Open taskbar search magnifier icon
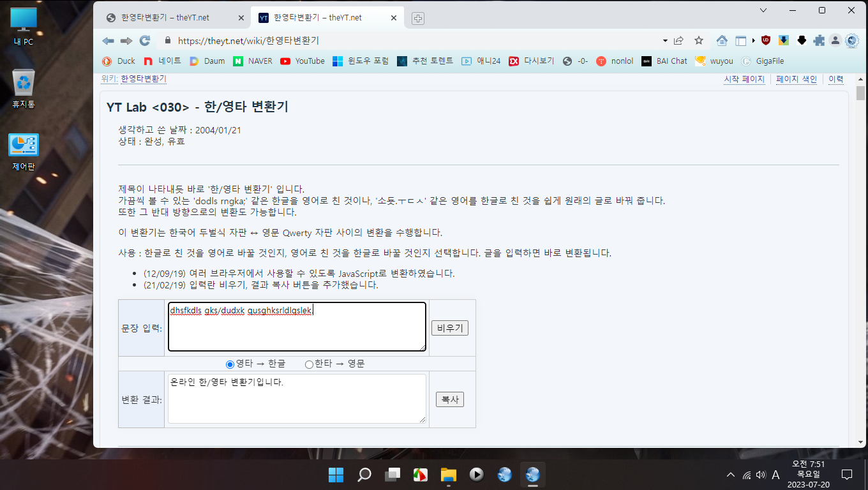Image resolution: width=868 pixels, height=490 pixels. (364, 475)
